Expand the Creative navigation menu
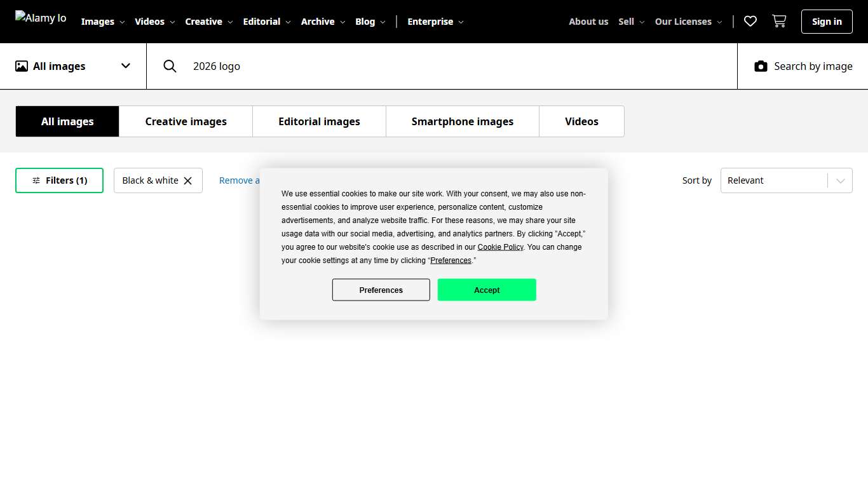Screen dimensions: 868x488 coord(209,22)
